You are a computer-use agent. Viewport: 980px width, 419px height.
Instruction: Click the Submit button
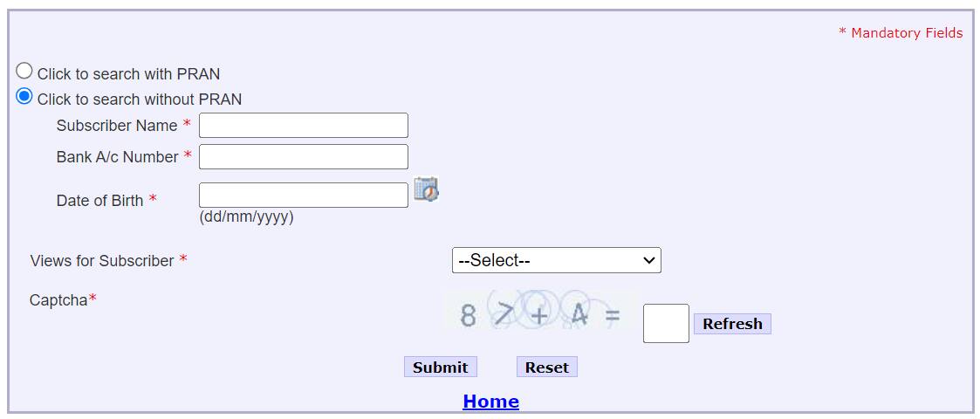coord(440,367)
